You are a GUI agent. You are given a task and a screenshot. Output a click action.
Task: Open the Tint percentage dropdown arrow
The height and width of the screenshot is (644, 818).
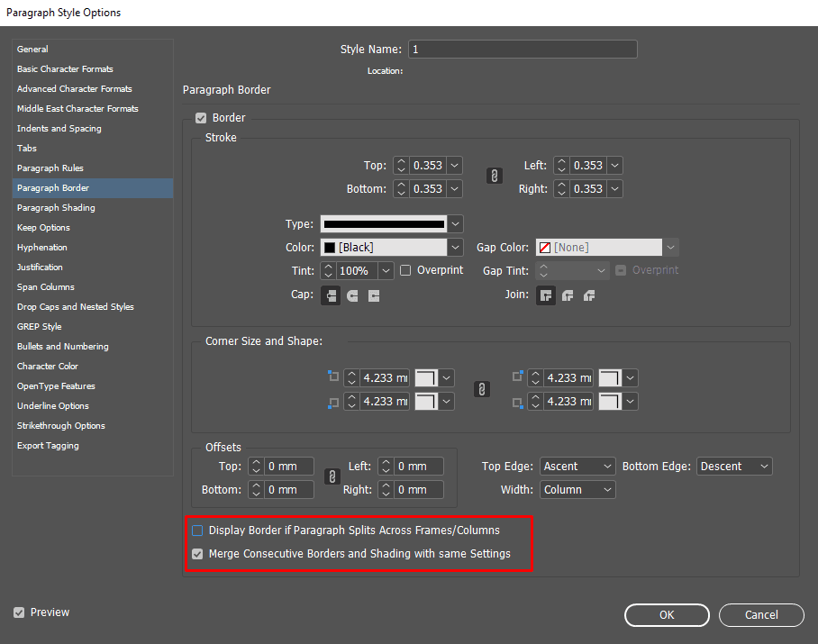[386, 270]
